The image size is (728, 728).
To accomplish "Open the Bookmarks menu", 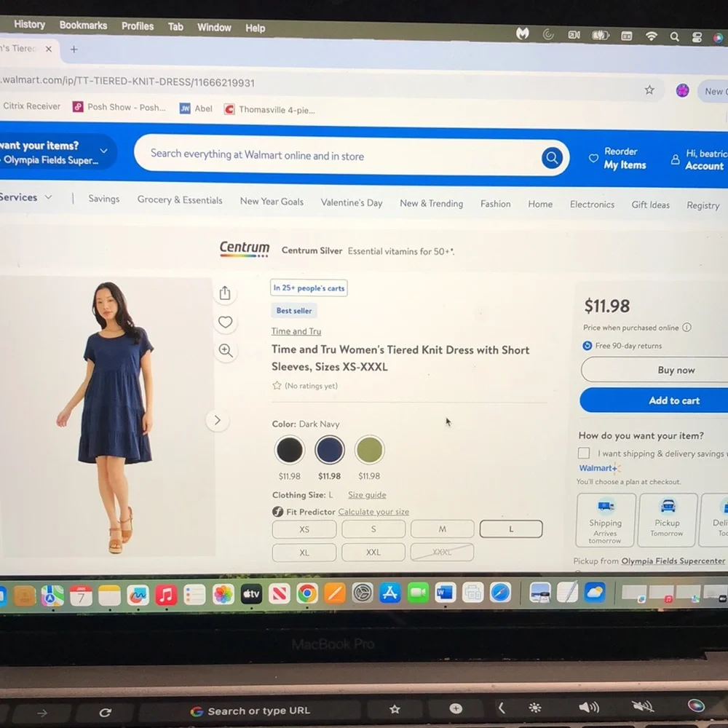I will pos(83,25).
